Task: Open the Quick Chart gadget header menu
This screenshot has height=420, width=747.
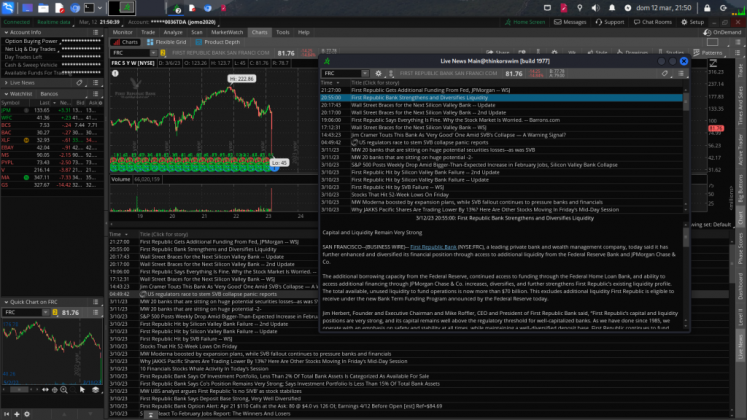Action: 96,302
